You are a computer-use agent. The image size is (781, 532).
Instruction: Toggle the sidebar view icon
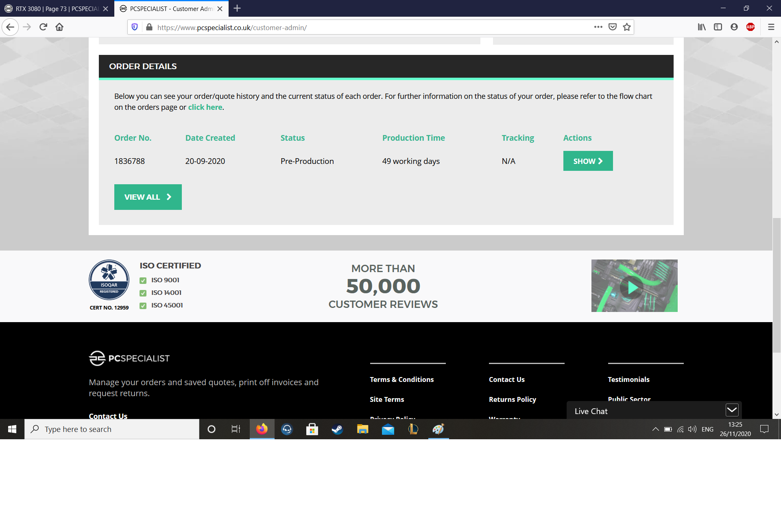pyautogui.click(x=718, y=27)
